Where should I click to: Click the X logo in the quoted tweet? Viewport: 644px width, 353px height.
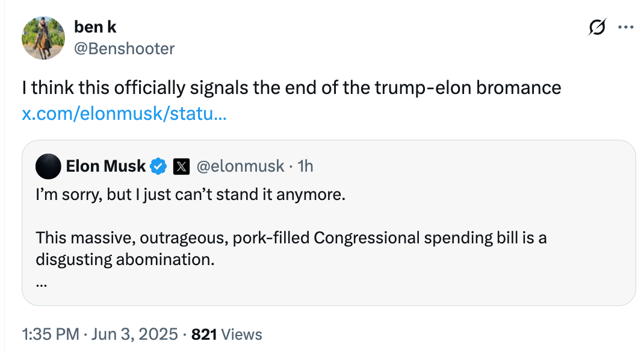(182, 166)
